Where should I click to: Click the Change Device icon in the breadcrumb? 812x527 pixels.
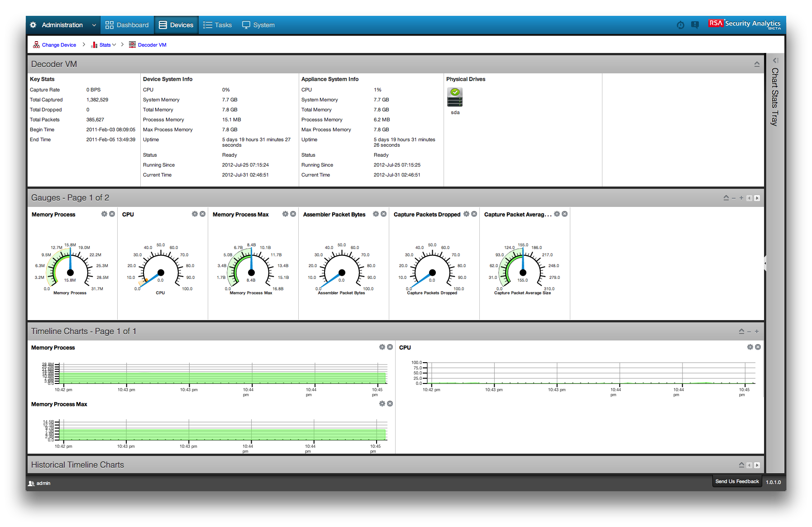(36, 44)
